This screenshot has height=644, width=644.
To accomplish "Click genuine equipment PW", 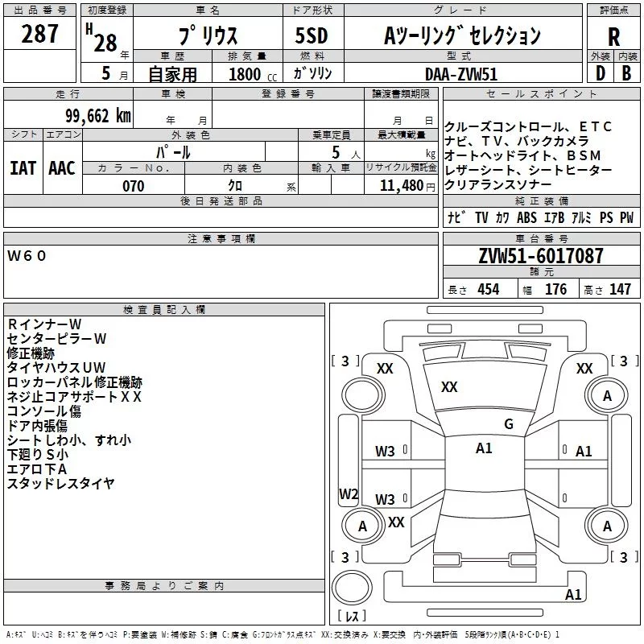I will coord(627,217).
